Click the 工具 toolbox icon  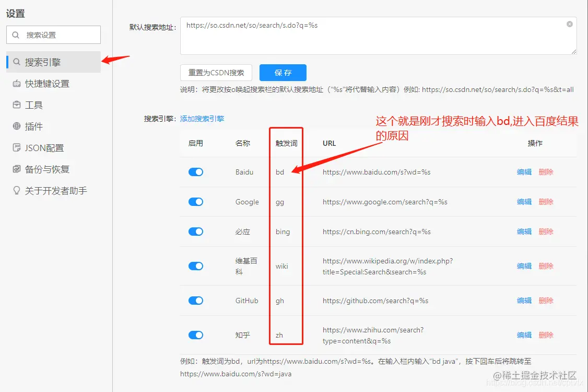(x=17, y=105)
